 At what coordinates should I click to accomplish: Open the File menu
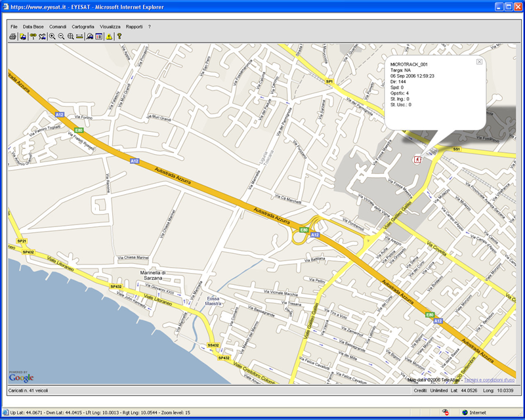14,27
